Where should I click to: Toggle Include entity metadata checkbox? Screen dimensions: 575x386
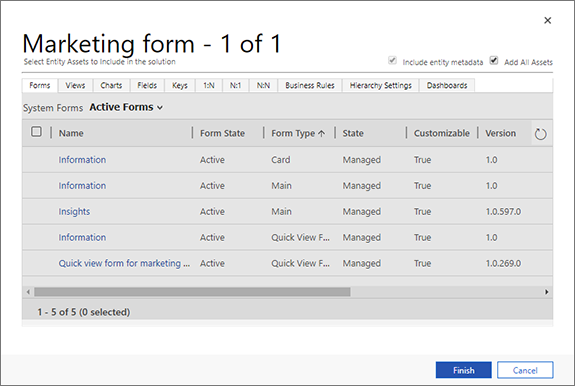pyautogui.click(x=392, y=60)
